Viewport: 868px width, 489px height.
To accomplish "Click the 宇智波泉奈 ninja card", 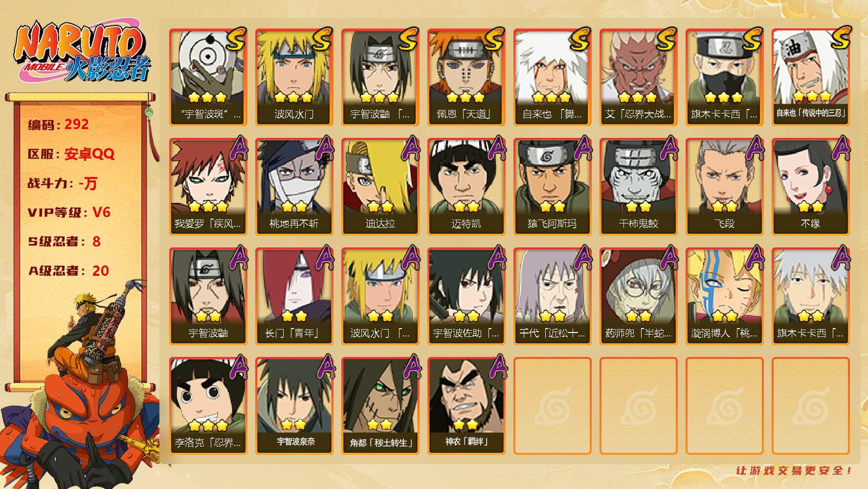I will pyautogui.click(x=294, y=405).
